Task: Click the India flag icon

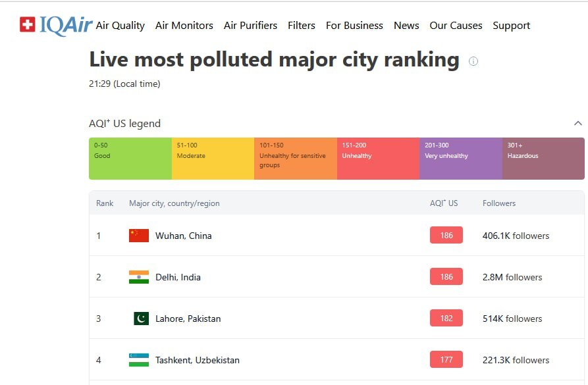Action: (x=139, y=277)
